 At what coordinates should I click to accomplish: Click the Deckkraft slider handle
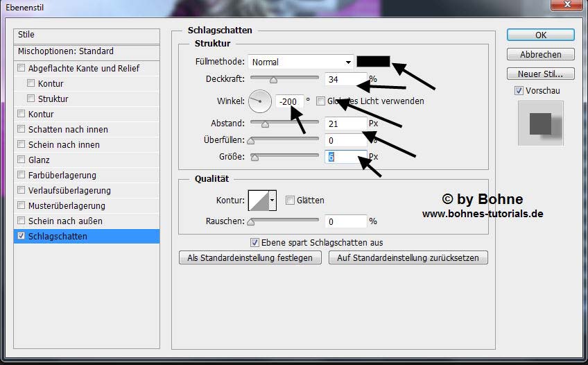(x=273, y=80)
